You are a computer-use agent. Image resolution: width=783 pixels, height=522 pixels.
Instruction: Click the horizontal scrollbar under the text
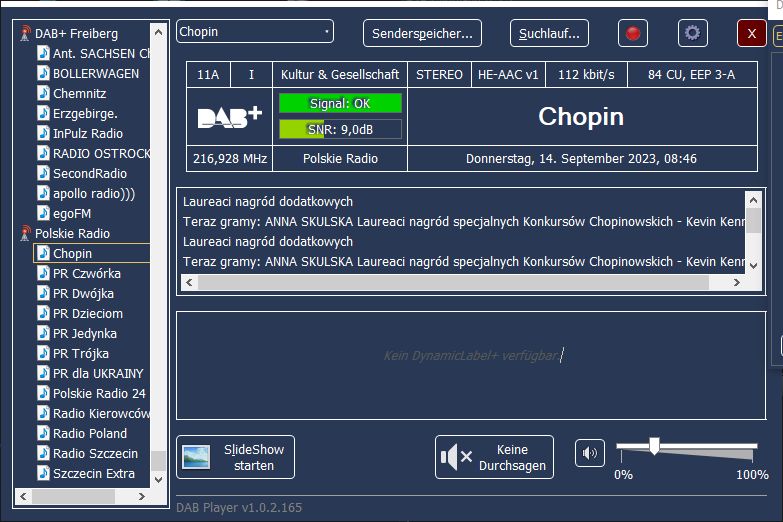coord(460,283)
